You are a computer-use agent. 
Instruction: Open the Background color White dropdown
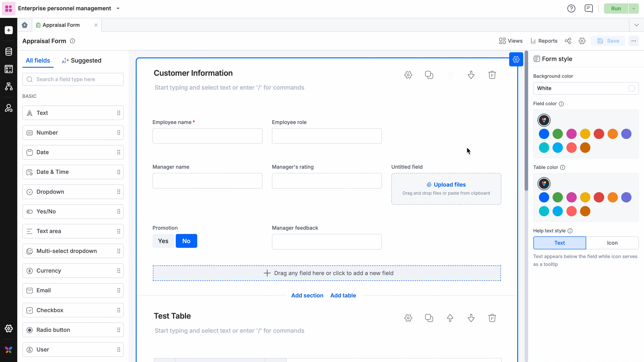point(586,88)
